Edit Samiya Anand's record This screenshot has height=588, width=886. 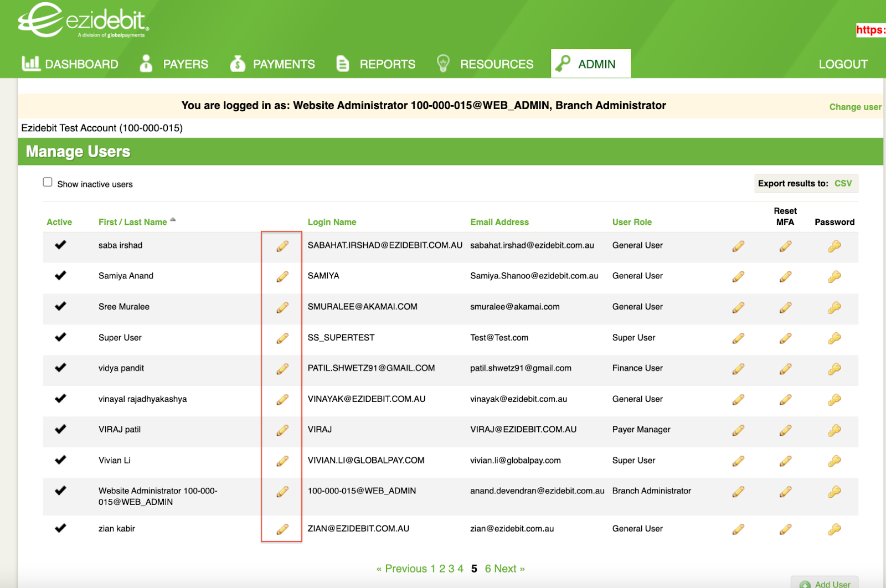[282, 277]
